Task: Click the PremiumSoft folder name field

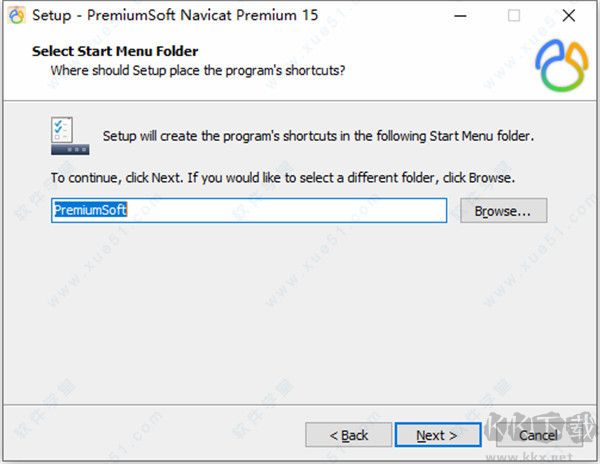Action: (248, 210)
